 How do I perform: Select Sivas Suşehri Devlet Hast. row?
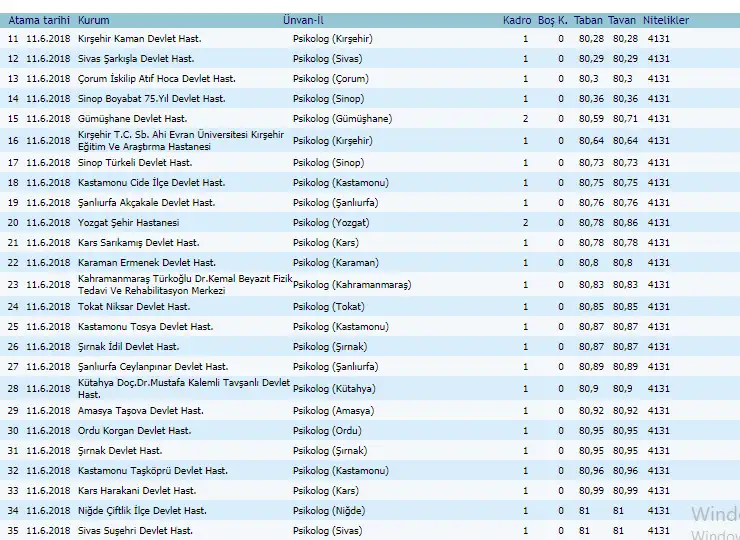pos(135,530)
